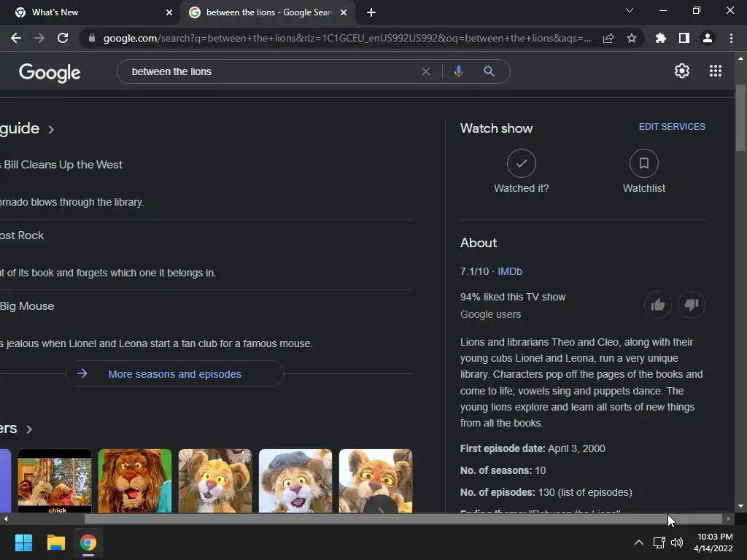The image size is (747, 560).
Task: Select the adult lion with mane thumbnail
Action: point(135,481)
